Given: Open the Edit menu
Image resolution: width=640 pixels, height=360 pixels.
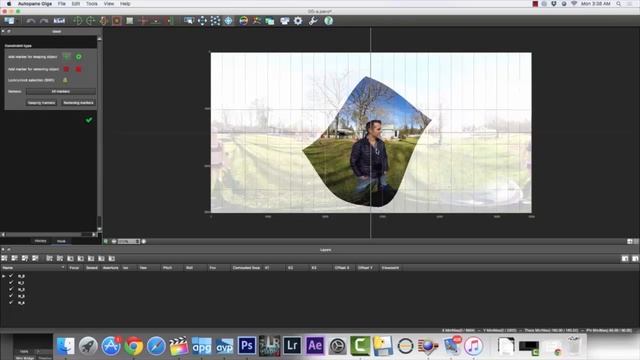Looking at the screenshot, I should tap(76, 4).
